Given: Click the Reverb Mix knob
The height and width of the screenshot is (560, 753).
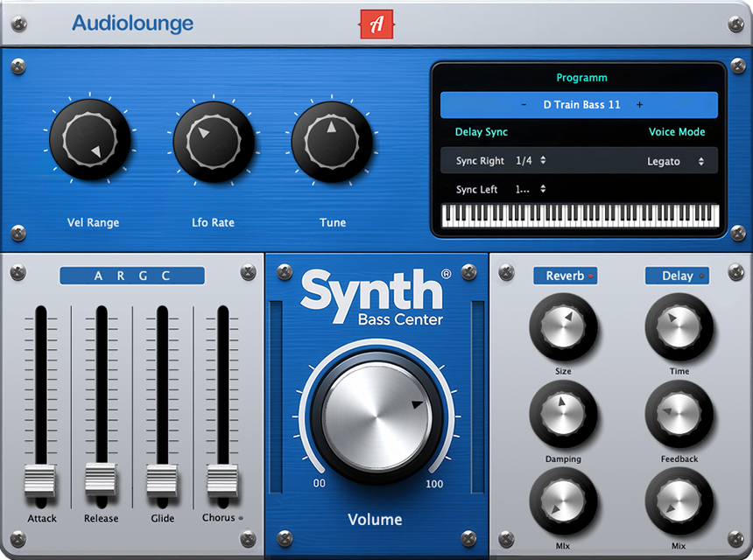Looking at the screenshot, I should (x=563, y=501).
